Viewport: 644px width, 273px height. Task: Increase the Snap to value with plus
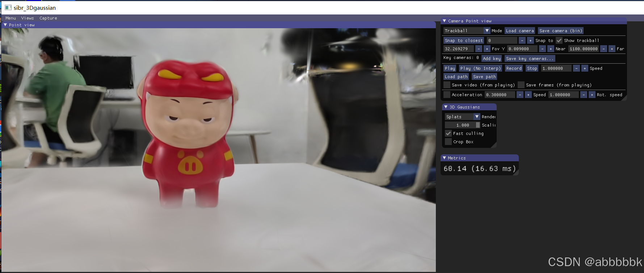click(x=530, y=40)
